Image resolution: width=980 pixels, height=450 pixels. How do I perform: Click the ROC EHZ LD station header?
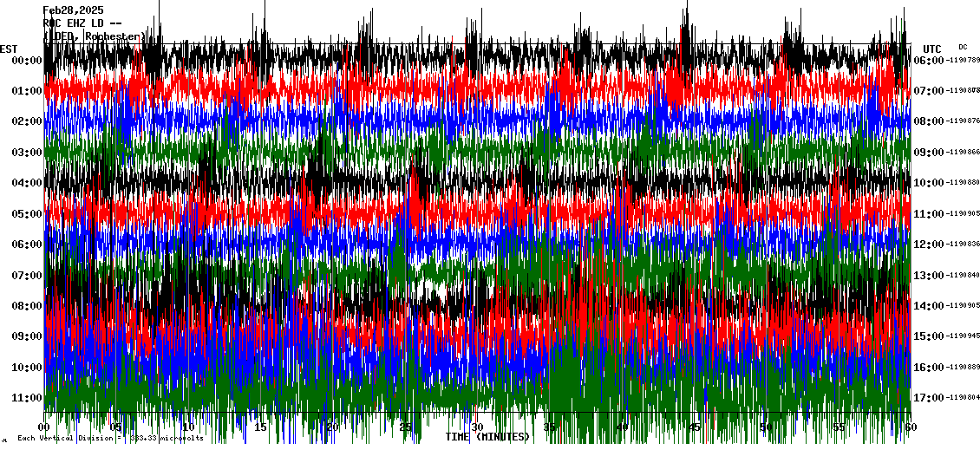point(82,23)
